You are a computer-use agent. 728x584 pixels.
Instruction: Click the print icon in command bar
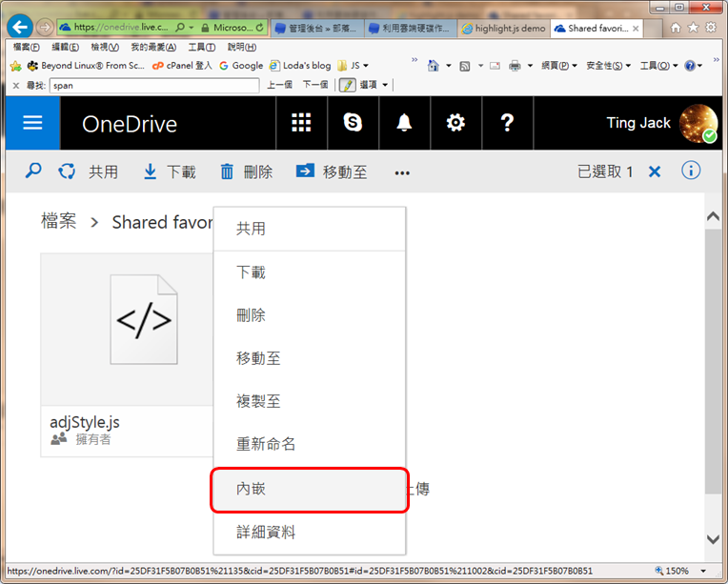pyautogui.click(x=515, y=66)
